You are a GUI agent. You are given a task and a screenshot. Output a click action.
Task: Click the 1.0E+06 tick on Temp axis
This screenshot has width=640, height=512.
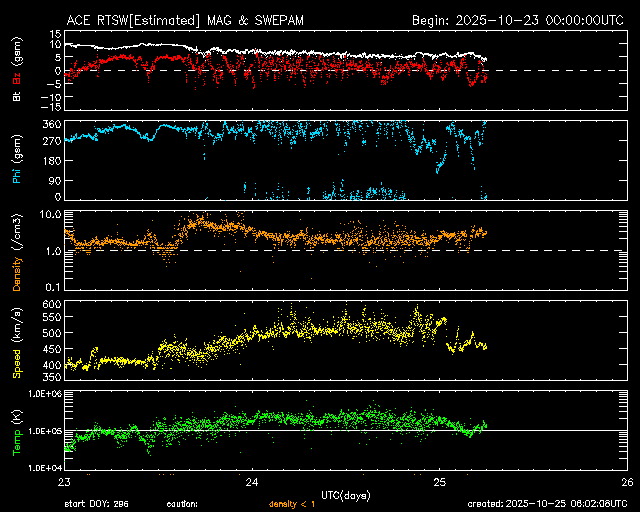[x=43, y=394]
